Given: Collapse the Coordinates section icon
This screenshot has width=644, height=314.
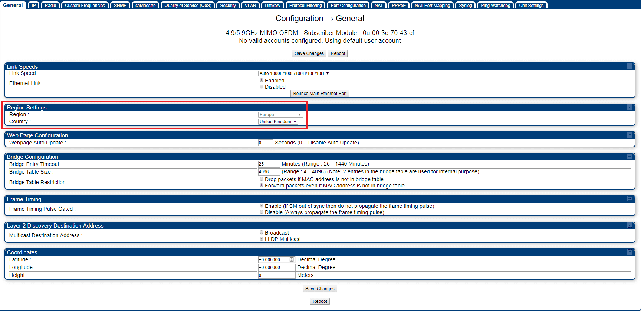Looking at the screenshot, I should click(630, 252).
